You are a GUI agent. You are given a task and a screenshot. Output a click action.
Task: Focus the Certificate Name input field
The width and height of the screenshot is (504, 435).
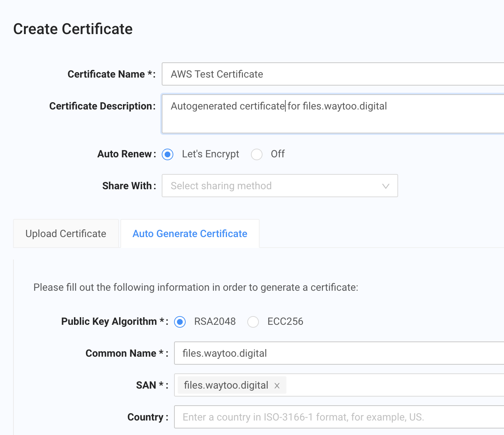332,74
